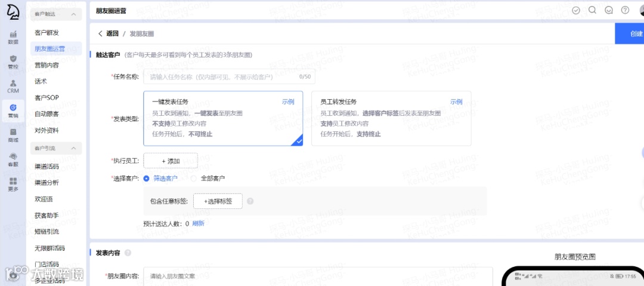Viewport: 644px width, 286px height.
Task: Click the app logo at top left
Action: (13, 11)
